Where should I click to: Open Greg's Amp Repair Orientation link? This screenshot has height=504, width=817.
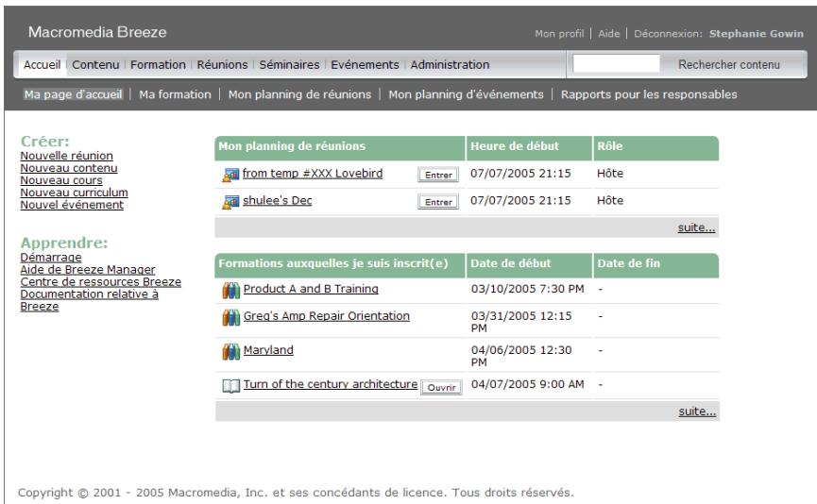(x=327, y=315)
